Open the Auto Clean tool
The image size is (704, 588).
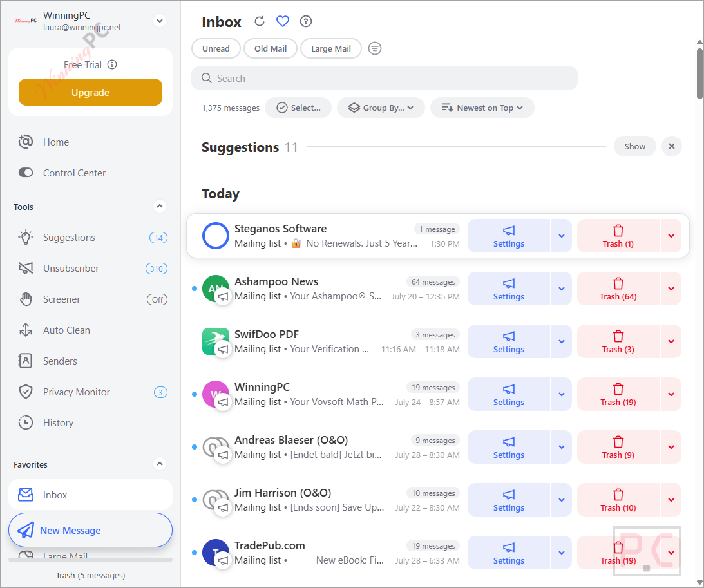click(x=90, y=330)
